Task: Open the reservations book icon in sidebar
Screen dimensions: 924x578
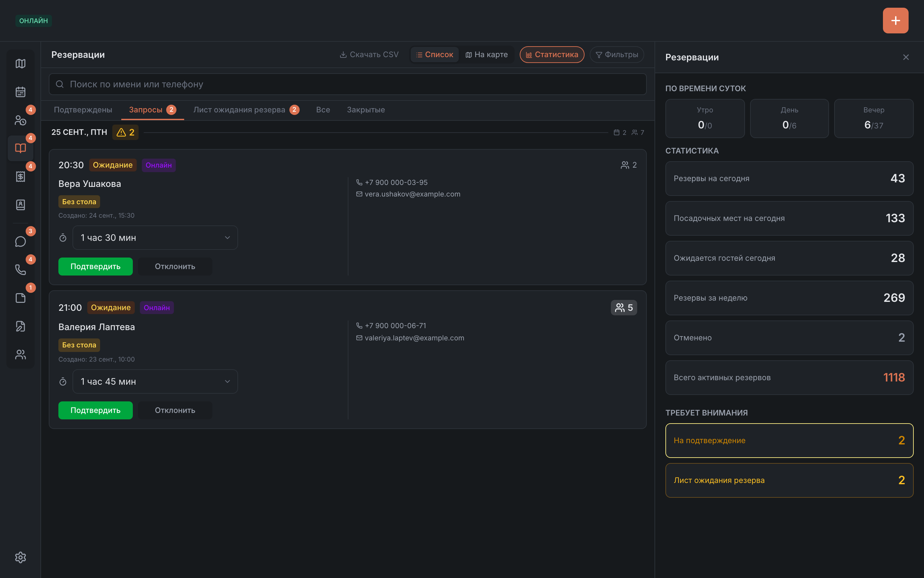Action: pyautogui.click(x=20, y=148)
